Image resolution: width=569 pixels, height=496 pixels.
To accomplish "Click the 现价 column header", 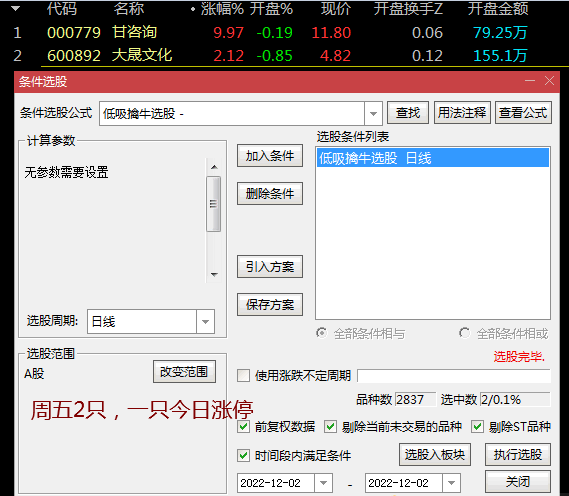I will [336, 9].
